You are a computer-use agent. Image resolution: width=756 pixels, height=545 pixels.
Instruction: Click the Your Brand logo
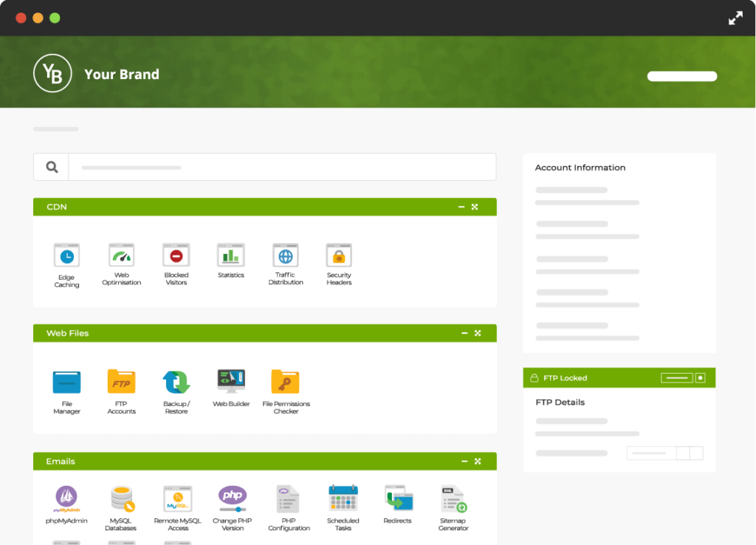[52, 74]
